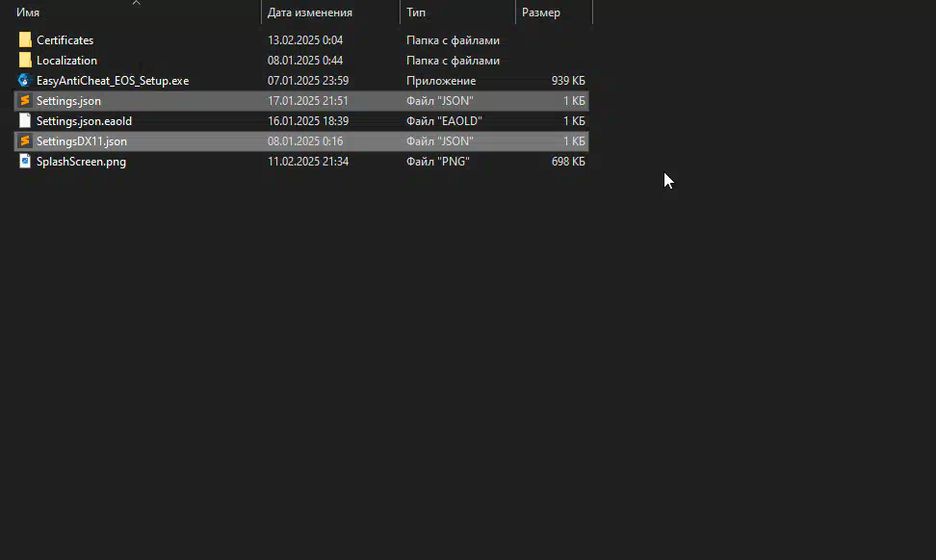Click the SettingsDX11.json file icon
Screen dimensions: 936x560
click(24, 141)
